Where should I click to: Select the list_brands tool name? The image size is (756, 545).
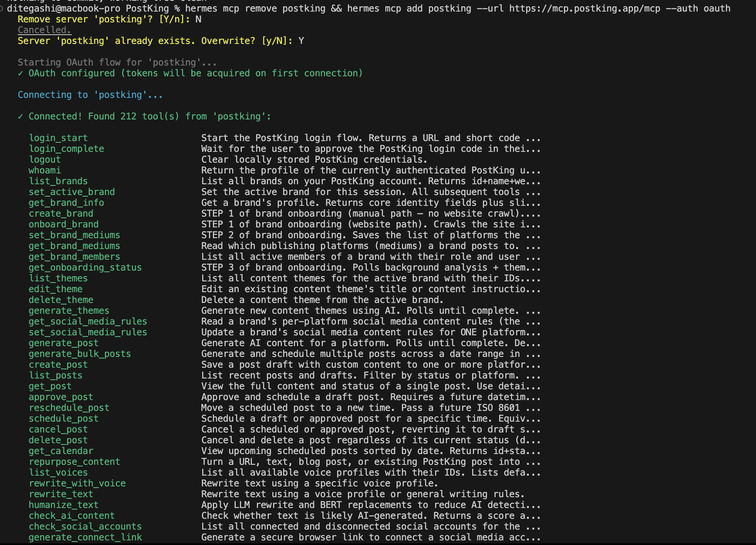pyautogui.click(x=58, y=181)
